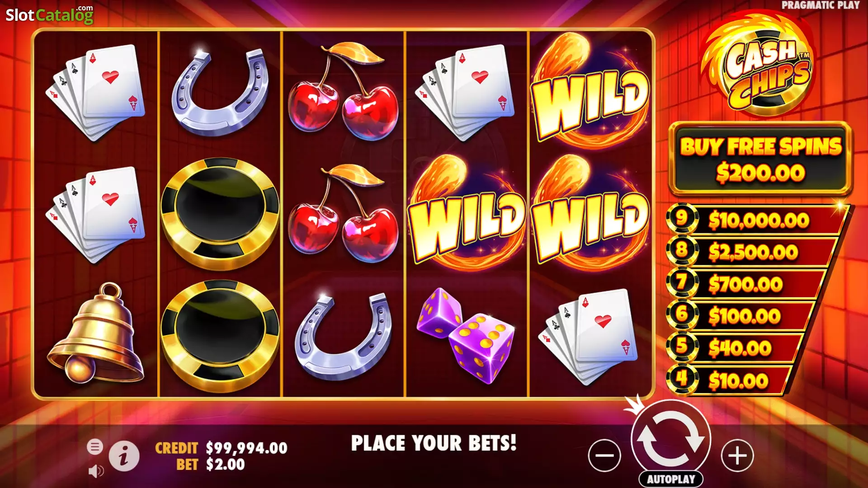Click the Cash Chips game logo
The width and height of the screenshot is (868, 488).
(759, 66)
